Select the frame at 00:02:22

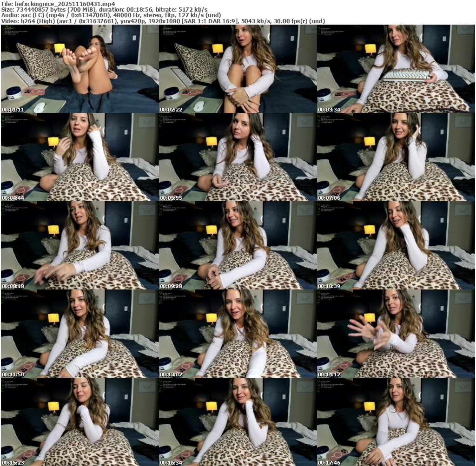point(238,69)
